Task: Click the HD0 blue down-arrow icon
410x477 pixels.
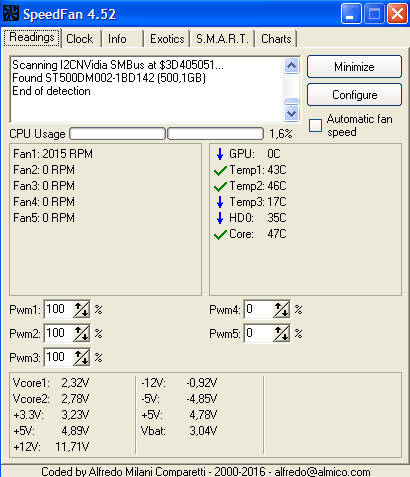Action: 220,218
